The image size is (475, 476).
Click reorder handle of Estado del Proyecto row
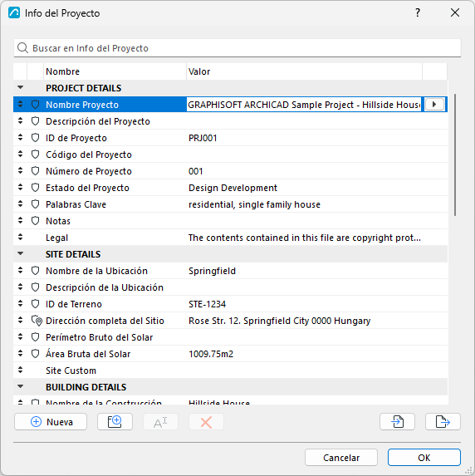(x=20, y=187)
